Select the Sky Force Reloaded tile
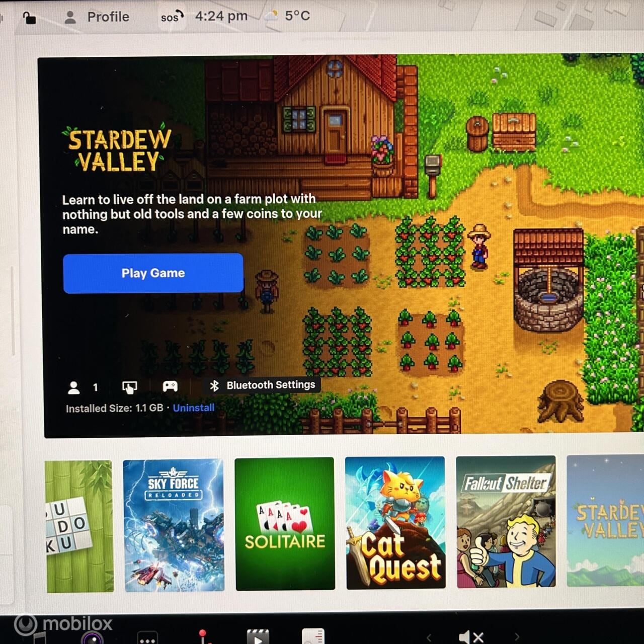This screenshot has height=644, width=644. (x=174, y=525)
